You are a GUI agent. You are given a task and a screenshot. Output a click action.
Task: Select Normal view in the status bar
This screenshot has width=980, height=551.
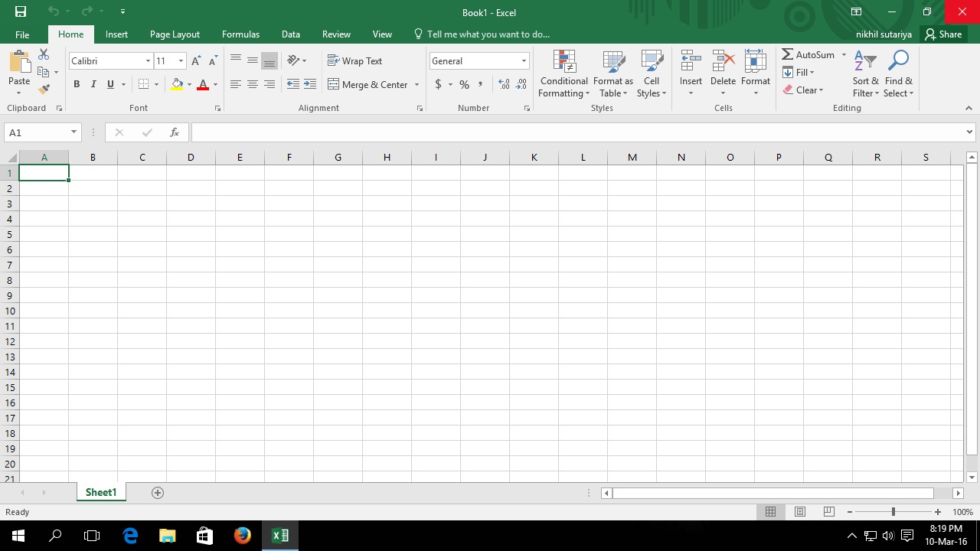click(x=771, y=512)
